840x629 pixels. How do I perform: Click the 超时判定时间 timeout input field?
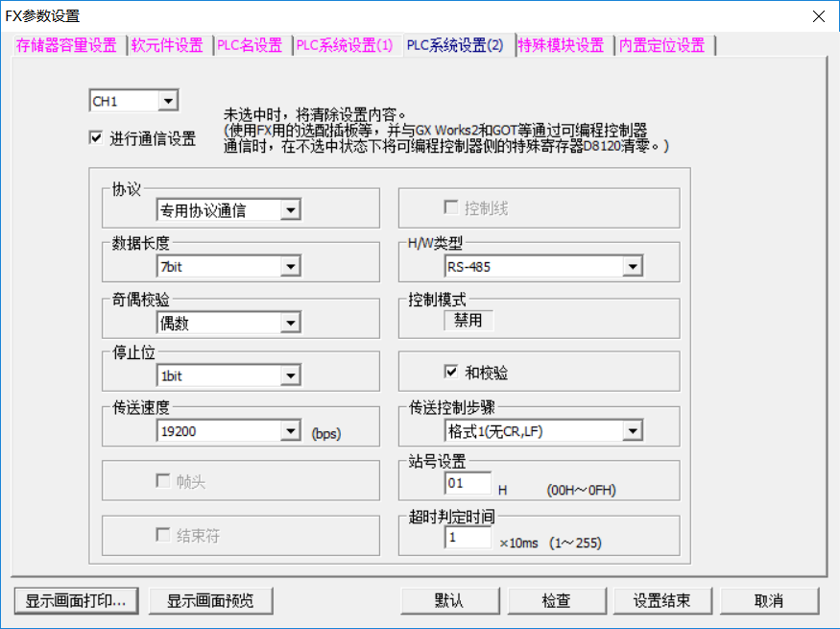pyautogui.click(x=468, y=539)
